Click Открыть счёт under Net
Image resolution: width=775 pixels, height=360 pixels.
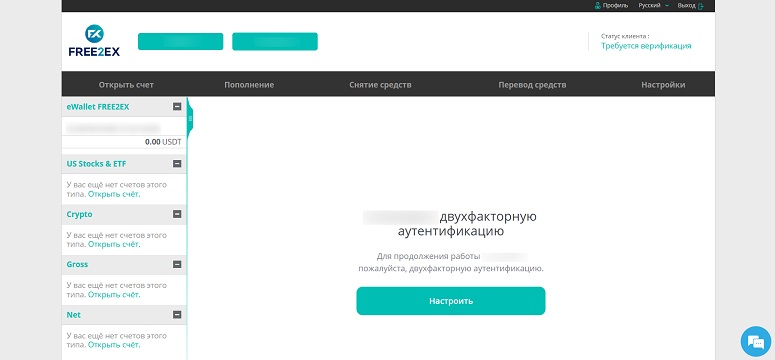[114, 345]
